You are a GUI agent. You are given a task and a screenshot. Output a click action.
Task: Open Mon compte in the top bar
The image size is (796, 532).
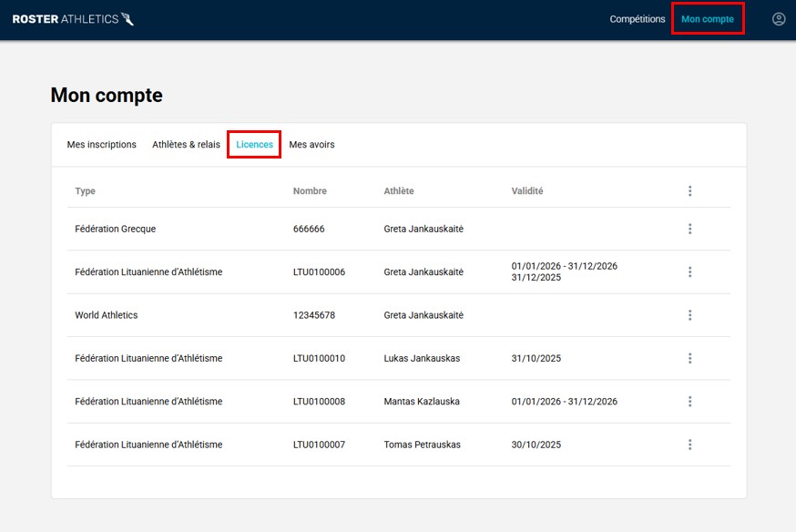pos(707,19)
